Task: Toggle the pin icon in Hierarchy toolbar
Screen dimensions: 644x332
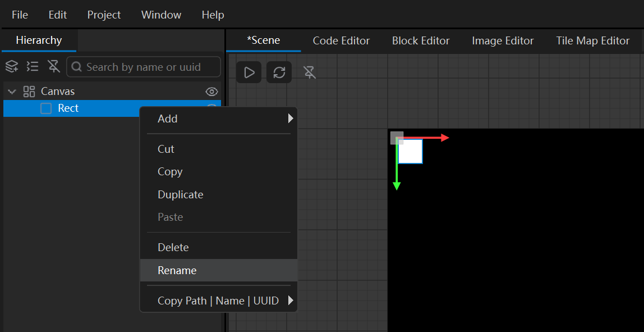Action: tap(54, 66)
